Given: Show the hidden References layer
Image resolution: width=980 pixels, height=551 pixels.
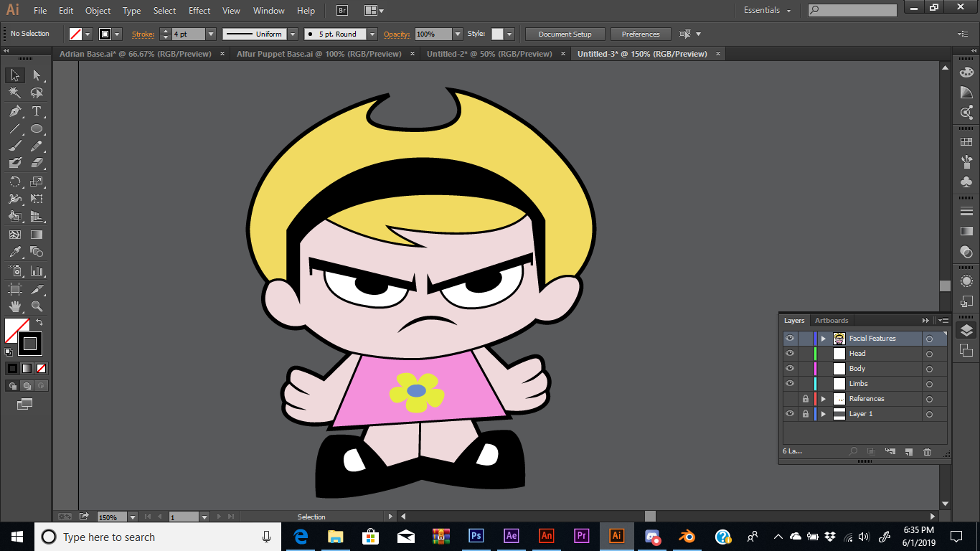Looking at the screenshot, I should [x=790, y=399].
